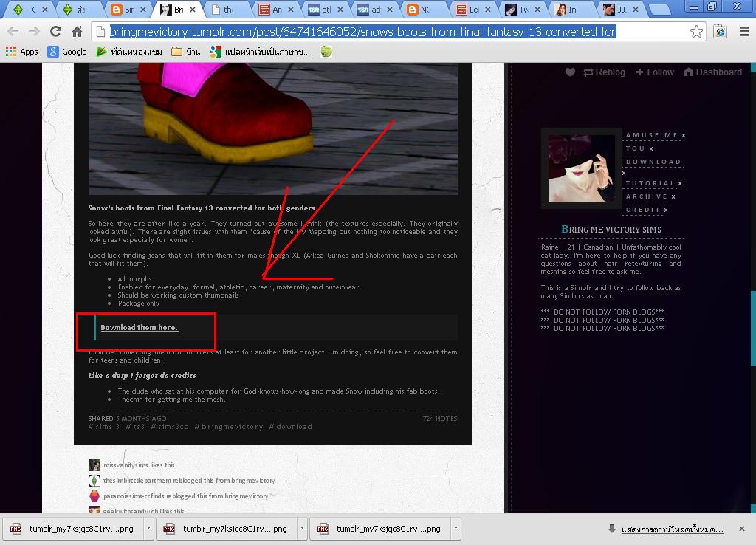
Task: Bookmark this page with the star icon
Action: coord(696,32)
